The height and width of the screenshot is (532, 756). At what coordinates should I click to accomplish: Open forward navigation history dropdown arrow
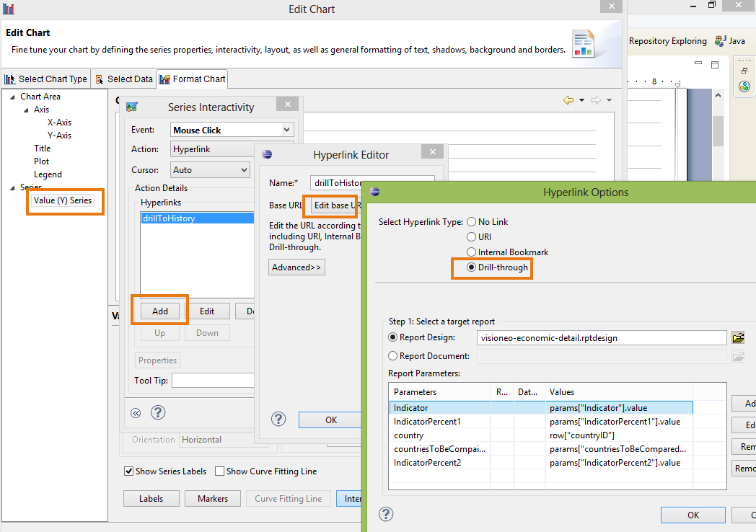tap(609, 100)
